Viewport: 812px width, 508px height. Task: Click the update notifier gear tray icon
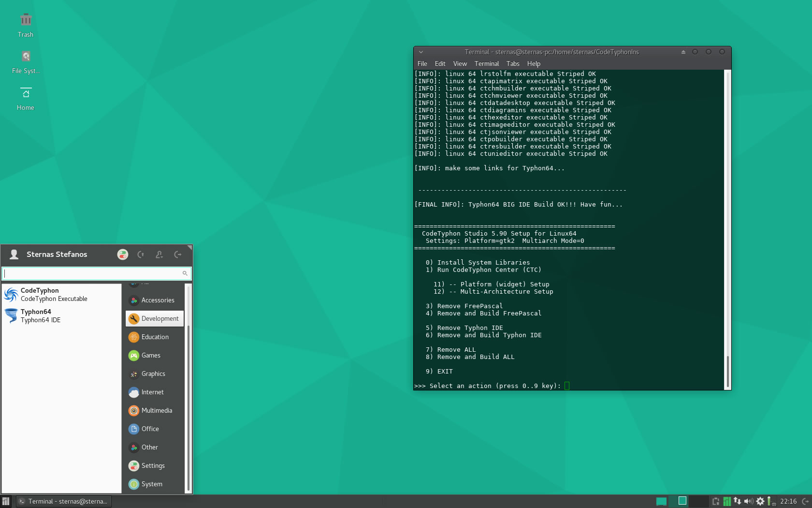pos(760,502)
